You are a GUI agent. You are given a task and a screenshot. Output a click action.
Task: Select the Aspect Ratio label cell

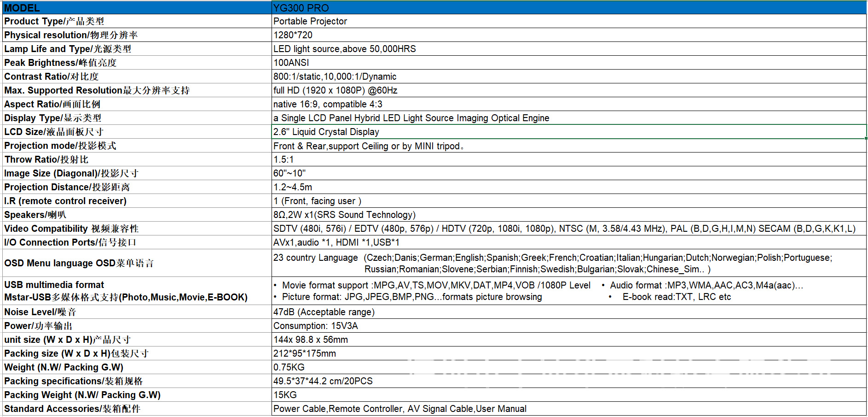pyautogui.click(x=137, y=104)
